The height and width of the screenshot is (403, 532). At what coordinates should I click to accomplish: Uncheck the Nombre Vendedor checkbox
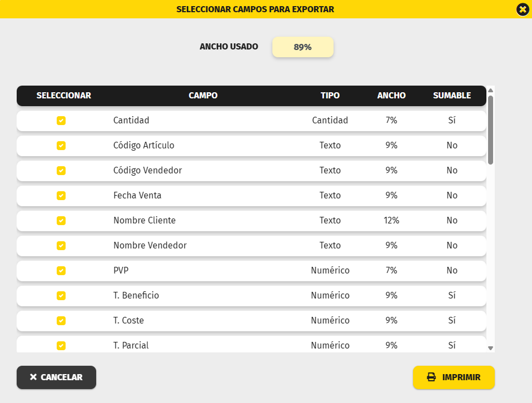point(61,246)
